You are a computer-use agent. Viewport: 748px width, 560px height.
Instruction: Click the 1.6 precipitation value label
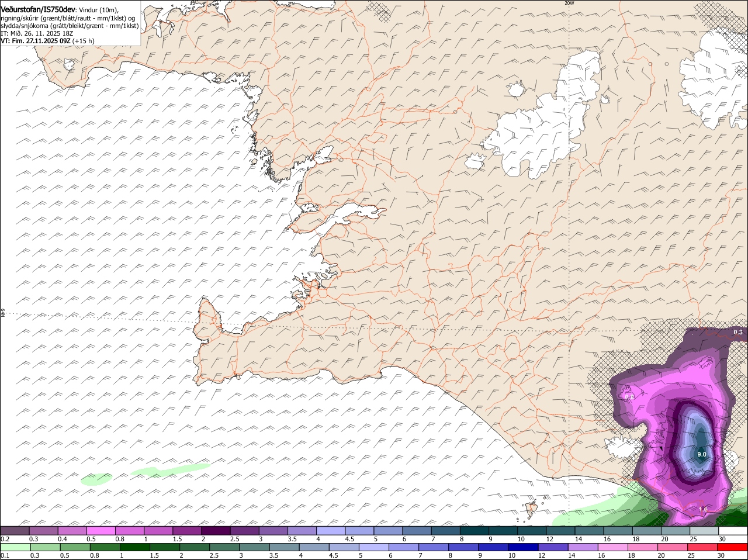pos(703,510)
